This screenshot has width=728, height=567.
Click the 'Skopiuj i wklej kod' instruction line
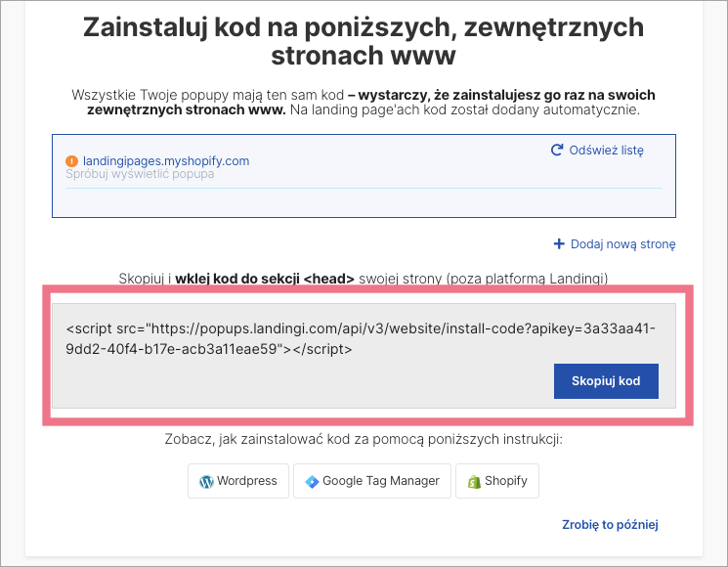(x=364, y=279)
